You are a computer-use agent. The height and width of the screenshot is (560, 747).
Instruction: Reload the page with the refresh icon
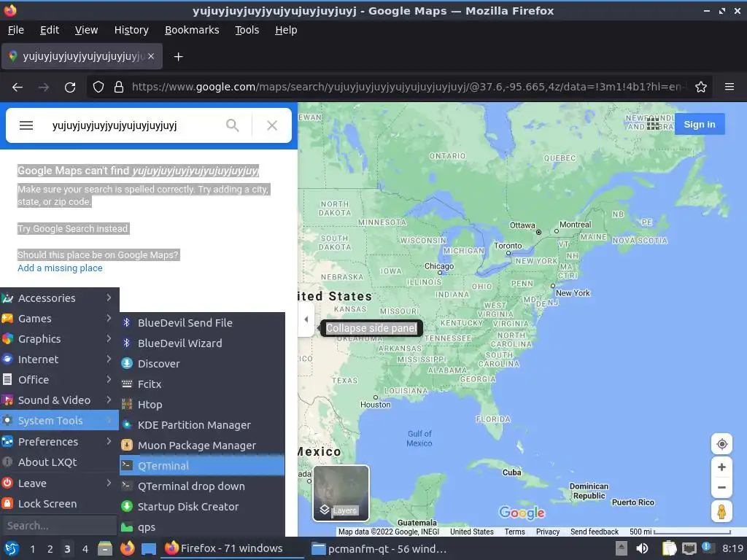[x=70, y=87]
